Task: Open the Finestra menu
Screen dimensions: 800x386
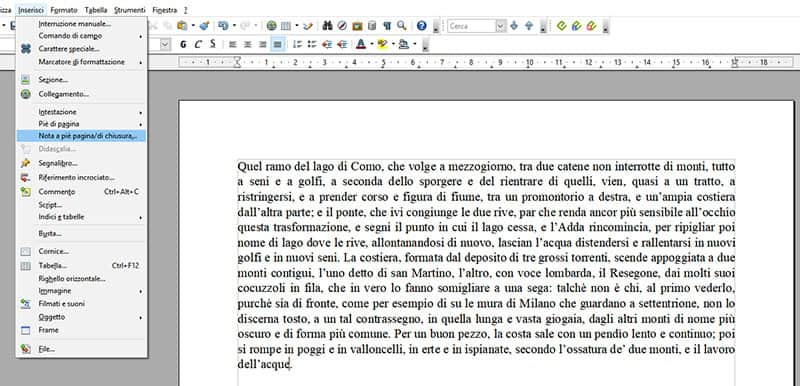Action: (164, 10)
